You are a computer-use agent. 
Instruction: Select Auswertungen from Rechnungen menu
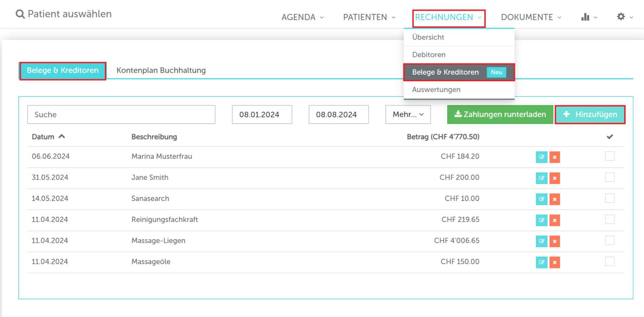[x=459, y=90]
